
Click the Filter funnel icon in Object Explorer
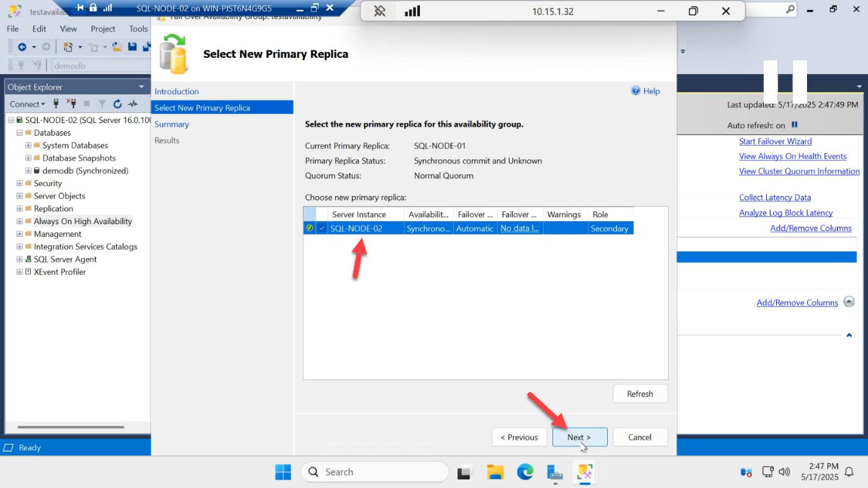[x=102, y=104]
